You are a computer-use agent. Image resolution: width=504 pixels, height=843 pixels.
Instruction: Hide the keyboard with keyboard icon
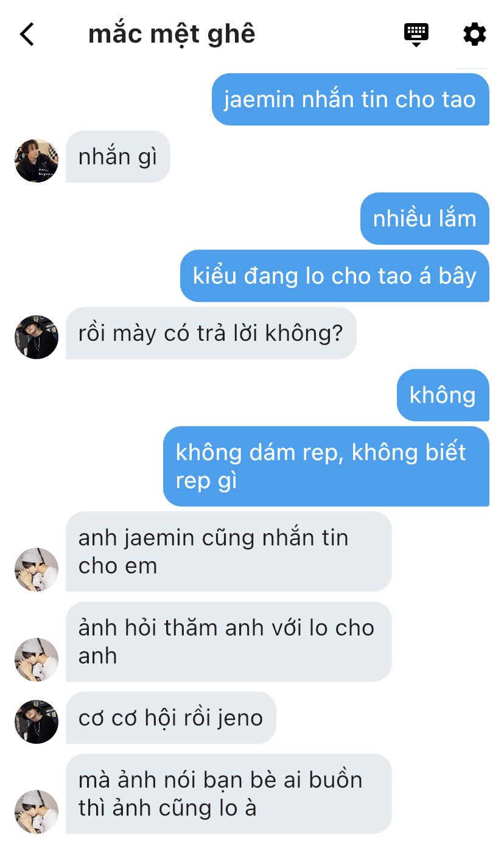(x=416, y=35)
